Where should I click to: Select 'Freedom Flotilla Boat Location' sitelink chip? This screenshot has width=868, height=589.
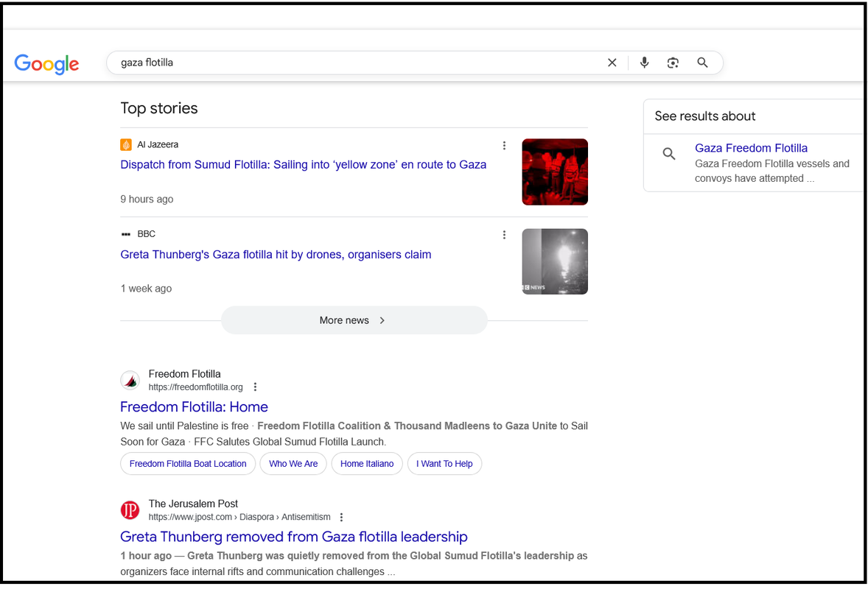tap(188, 463)
